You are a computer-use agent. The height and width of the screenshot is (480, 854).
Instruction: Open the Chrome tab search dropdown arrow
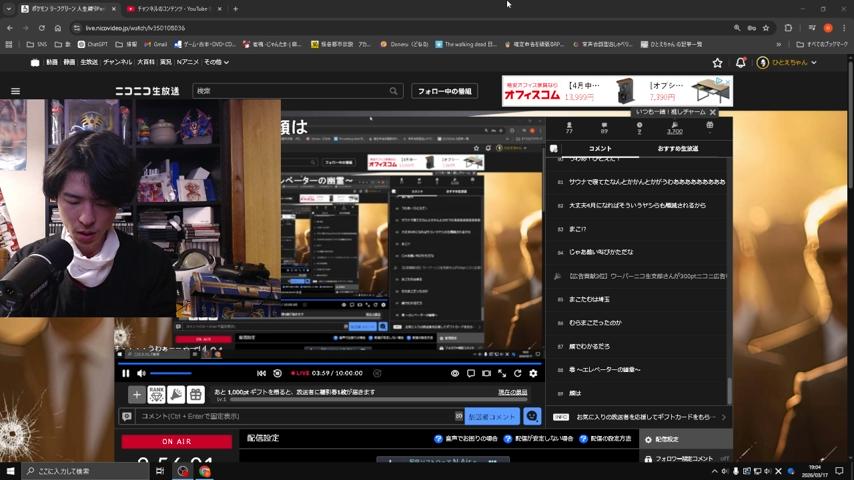coord(8,9)
